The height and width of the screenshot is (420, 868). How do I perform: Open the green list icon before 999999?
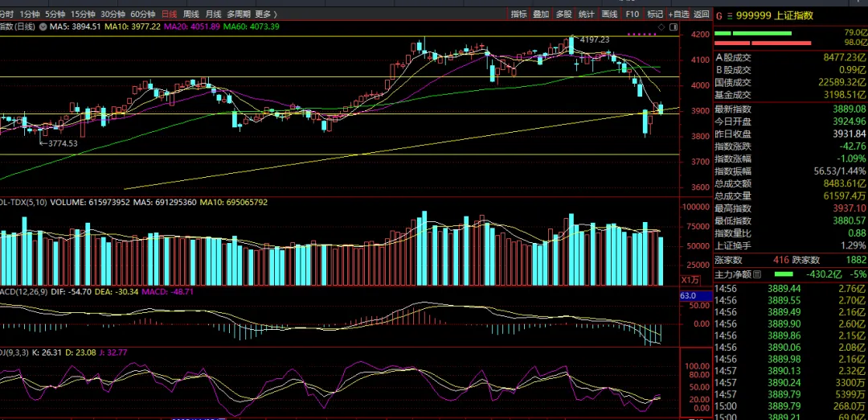tap(729, 16)
